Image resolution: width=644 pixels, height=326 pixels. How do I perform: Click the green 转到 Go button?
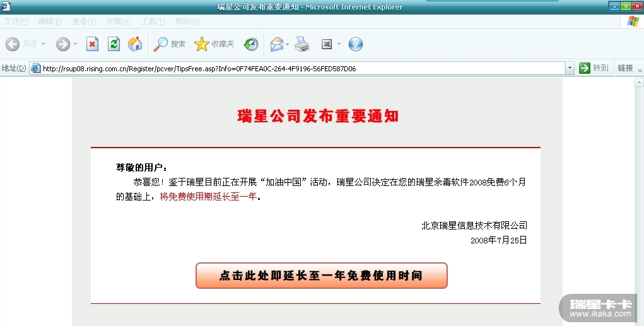pyautogui.click(x=594, y=68)
